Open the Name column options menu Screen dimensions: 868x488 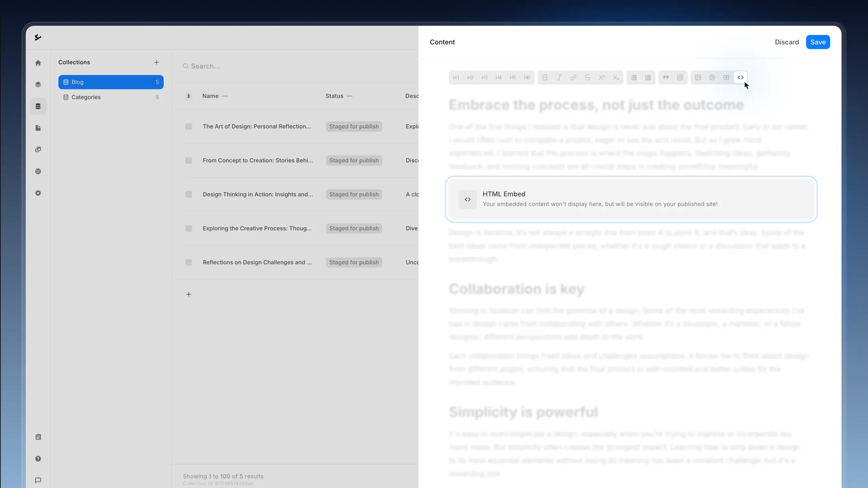coord(225,96)
